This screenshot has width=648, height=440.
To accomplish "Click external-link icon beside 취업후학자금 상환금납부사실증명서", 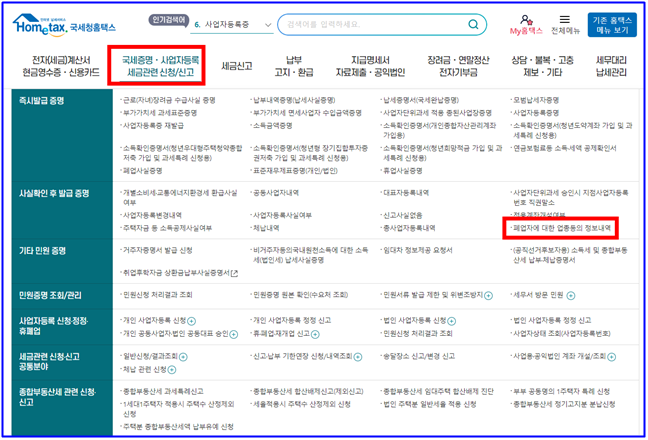I will 235,273.
